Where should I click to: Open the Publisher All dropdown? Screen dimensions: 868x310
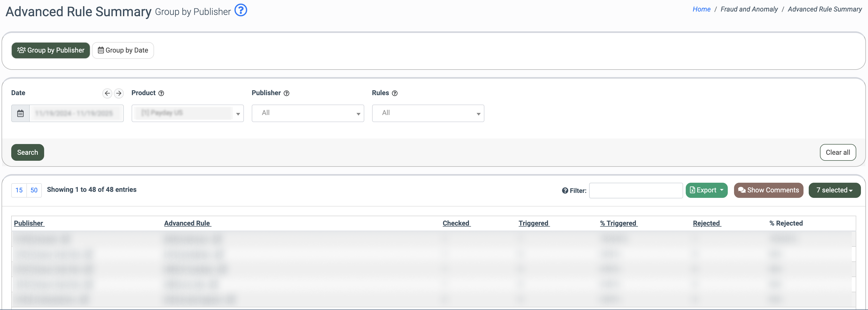(x=308, y=113)
